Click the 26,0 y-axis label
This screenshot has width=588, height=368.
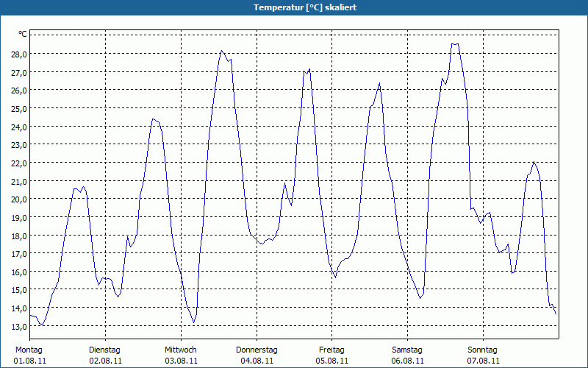[x=19, y=91]
